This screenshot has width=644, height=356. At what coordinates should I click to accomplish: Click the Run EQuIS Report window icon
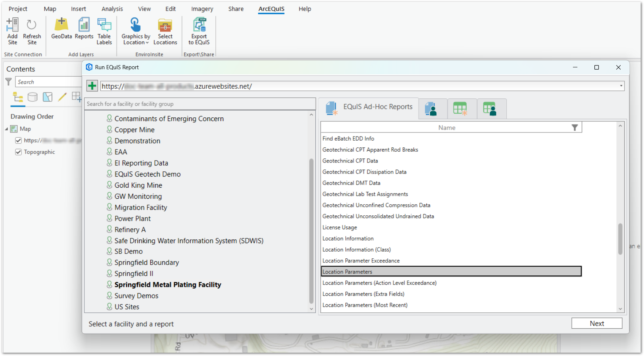click(89, 67)
